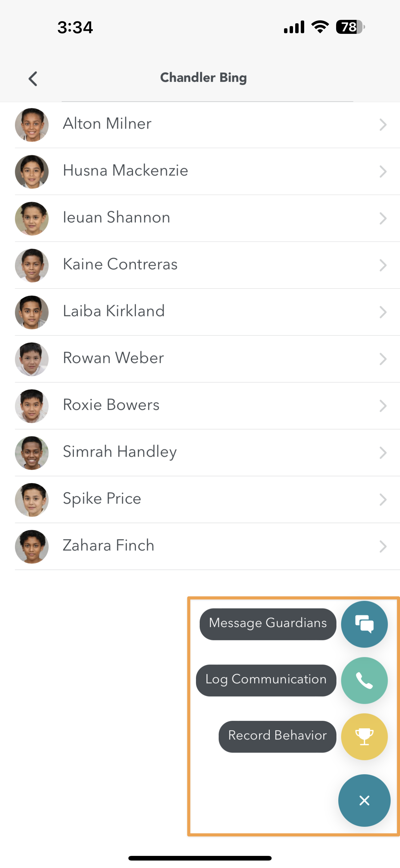Tap the Message Guardians chat icon
Image resolution: width=400 pixels, height=868 pixels.
coord(364,624)
